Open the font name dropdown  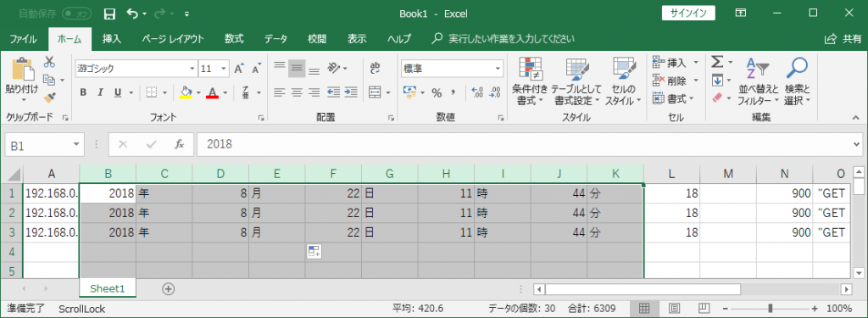point(192,69)
